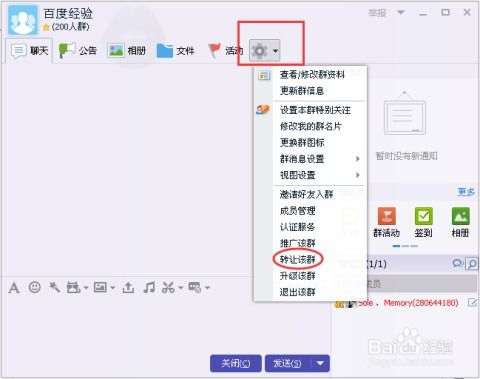Open the 相册 album tab
The width and height of the screenshot is (480, 379).
(127, 51)
